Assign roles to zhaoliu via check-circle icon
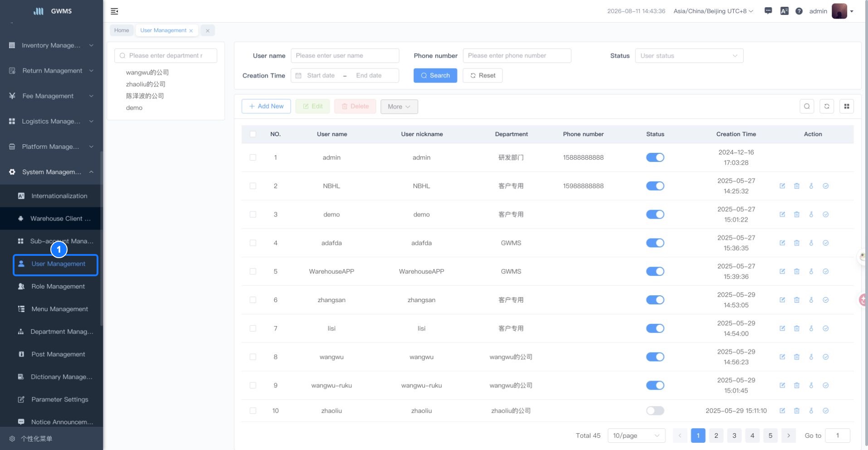This screenshot has width=868, height=450. [x=826, y=411]
